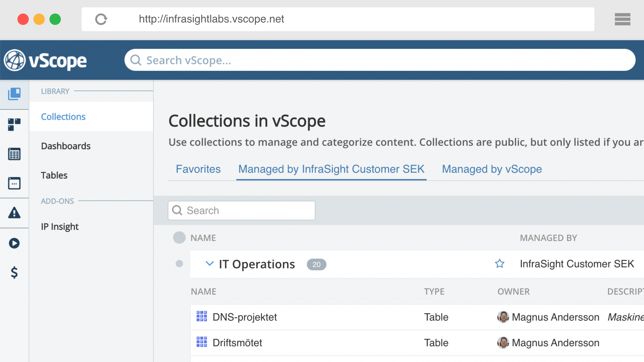The image size is (644, 362).
Task: Click the DNS-projektet table icon
Action: click(202, 316)
